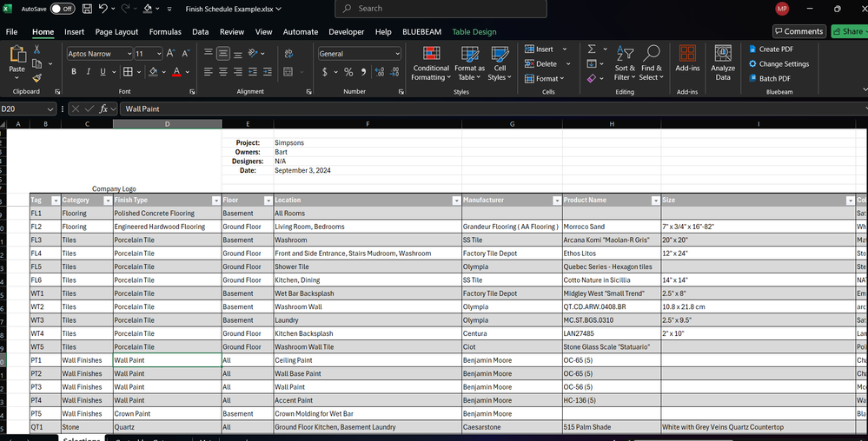Center align the cell text

[223, 72]
